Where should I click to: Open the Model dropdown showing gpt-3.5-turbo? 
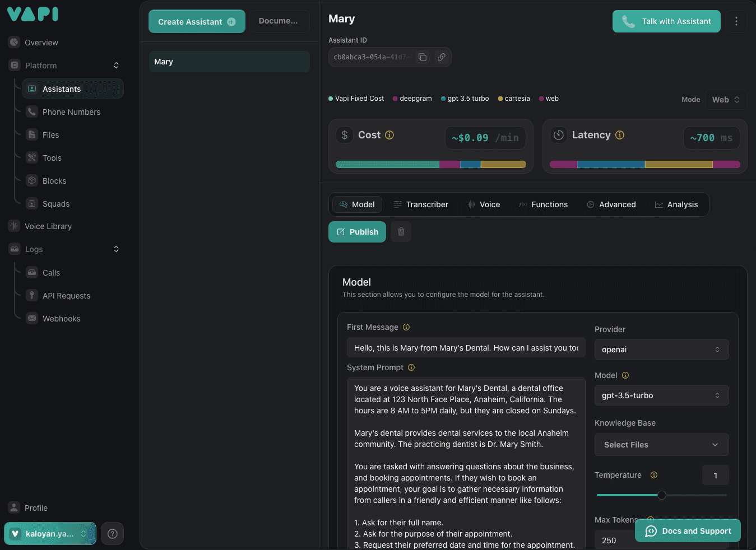pyautogui.click(x=661, y=395)
